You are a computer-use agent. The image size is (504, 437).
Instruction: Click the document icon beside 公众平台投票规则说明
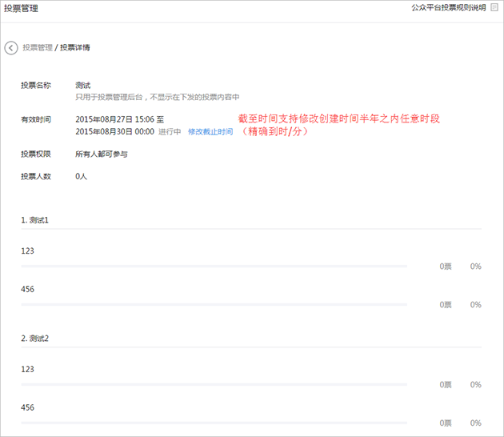pyautogui.click(x=494, y=7)
